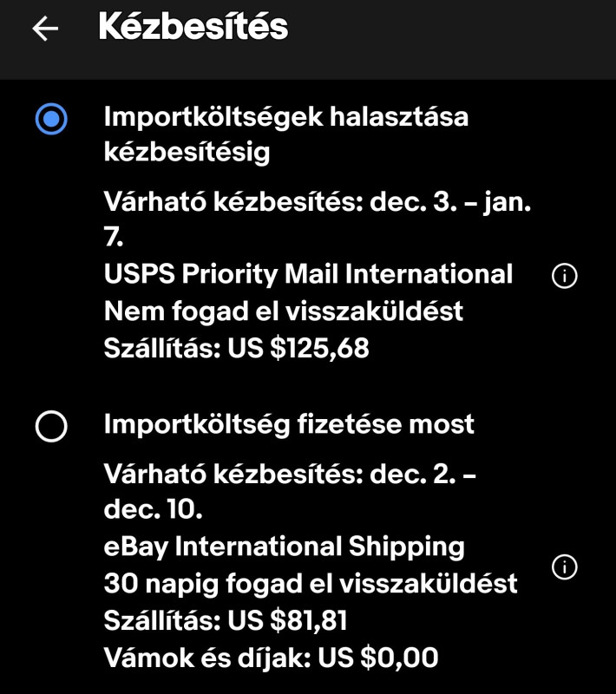Click Nem fogad el visszaküldést text
Viewport: 616px width, 694px height.
point(283,311)
